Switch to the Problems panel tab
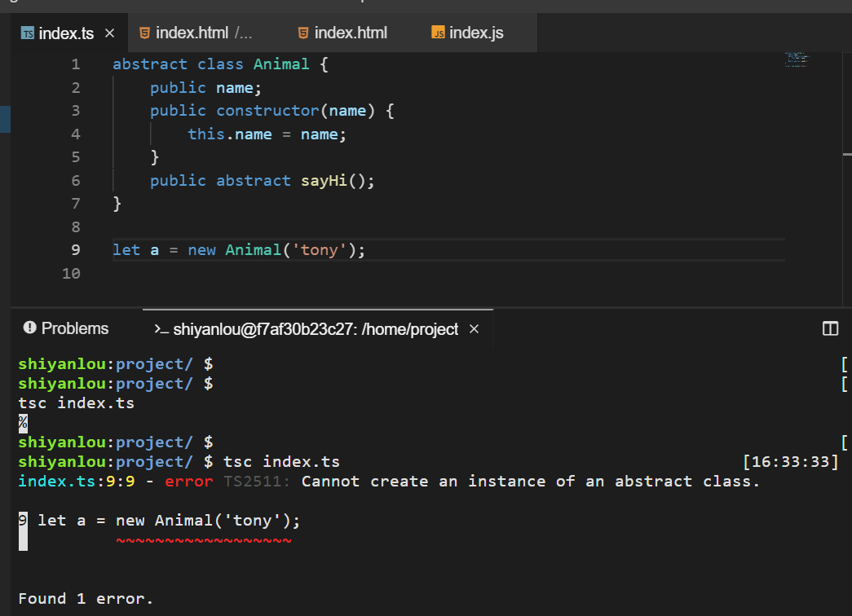Image resolution: width=852 pixels, height=616 pixels. 66,328
